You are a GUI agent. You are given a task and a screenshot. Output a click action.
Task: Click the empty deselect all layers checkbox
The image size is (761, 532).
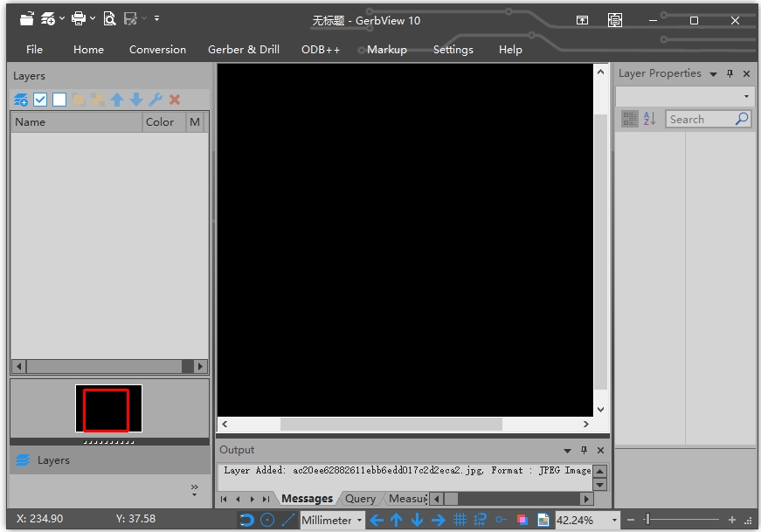[x=59, y=100]
